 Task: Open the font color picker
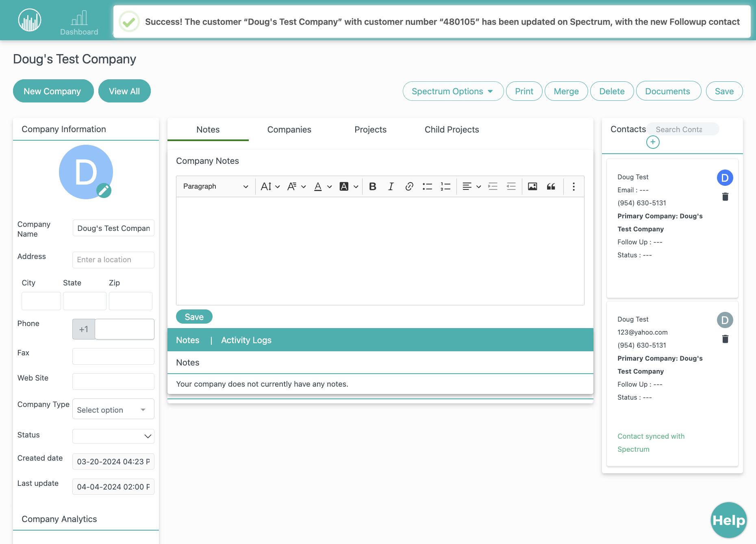(x=323, y=186)
